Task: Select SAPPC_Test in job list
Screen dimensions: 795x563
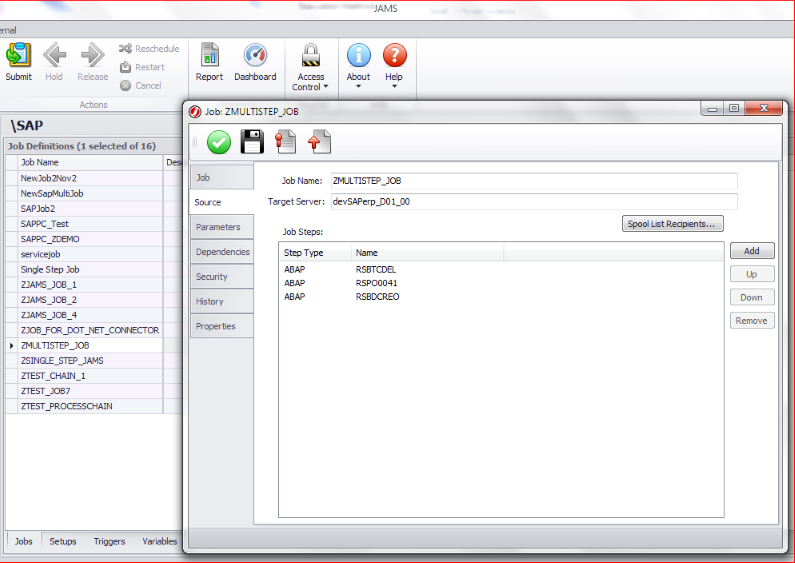Action: (90, 224)
